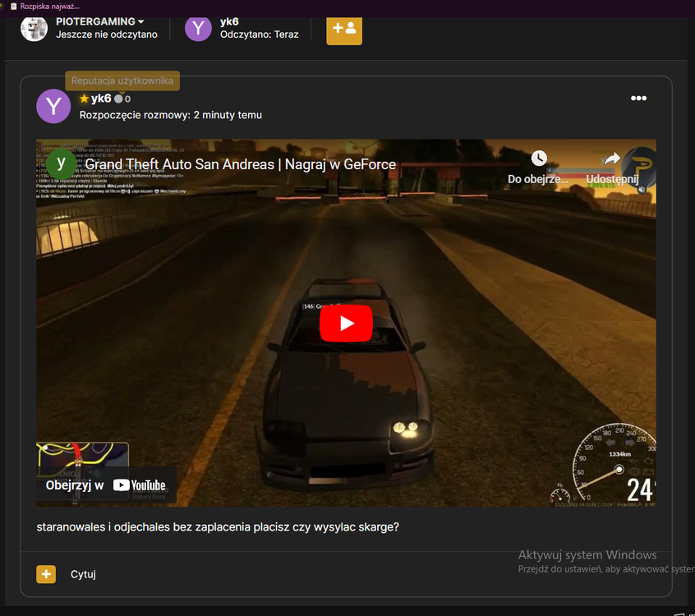Click the yk6 participant avatar at top
Viewport: 695px width, 616px height.
[x=198, y=29]
